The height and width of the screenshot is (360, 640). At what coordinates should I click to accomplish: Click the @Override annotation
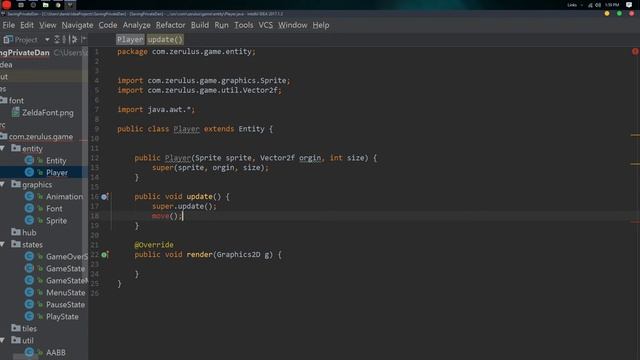coord(154,245)
